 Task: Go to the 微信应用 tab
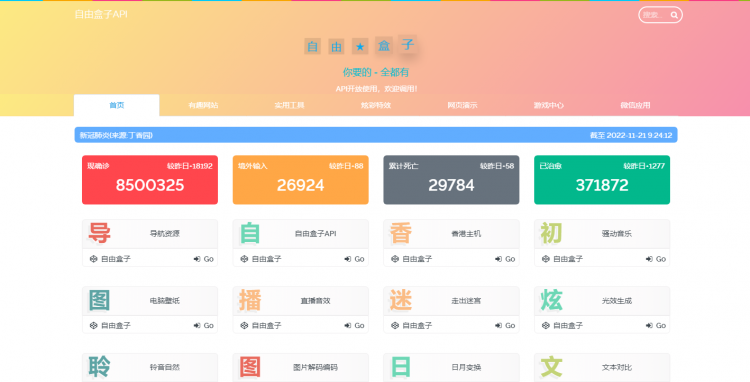[x=635, y=105]
